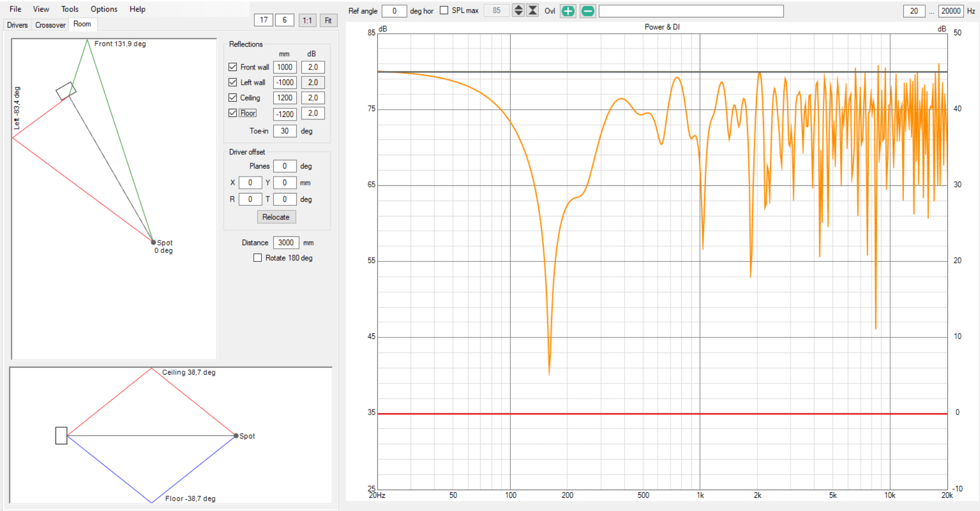Image resolution: width=980 pixels, height=511 pixels.
Task: Click the up-down arrows scale stepper icon
Action: (518, 10)
